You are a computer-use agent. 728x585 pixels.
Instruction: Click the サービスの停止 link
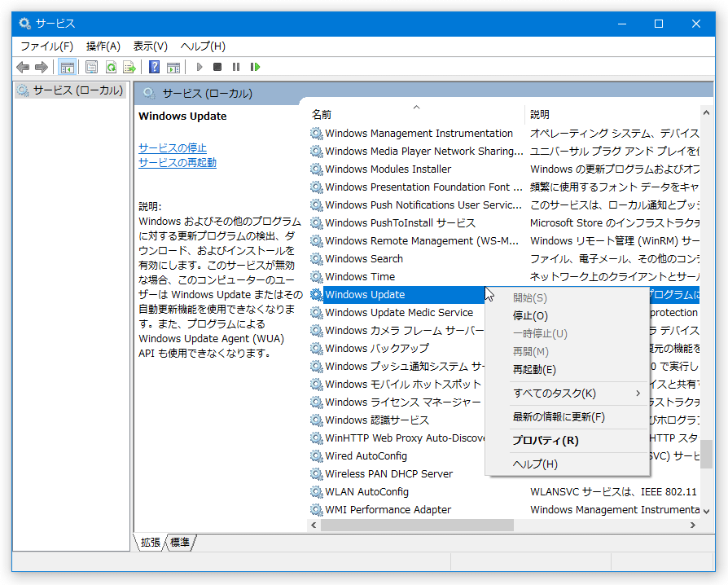(x=173, y=148)
